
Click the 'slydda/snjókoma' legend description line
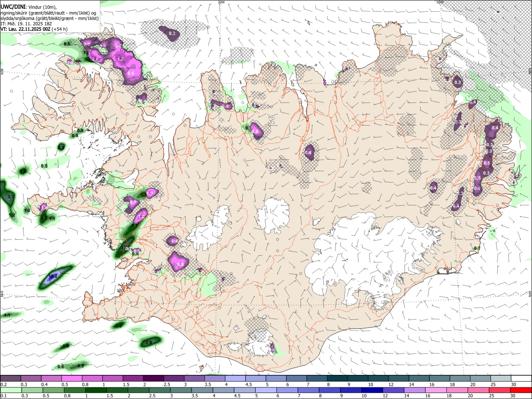[49, 18]
